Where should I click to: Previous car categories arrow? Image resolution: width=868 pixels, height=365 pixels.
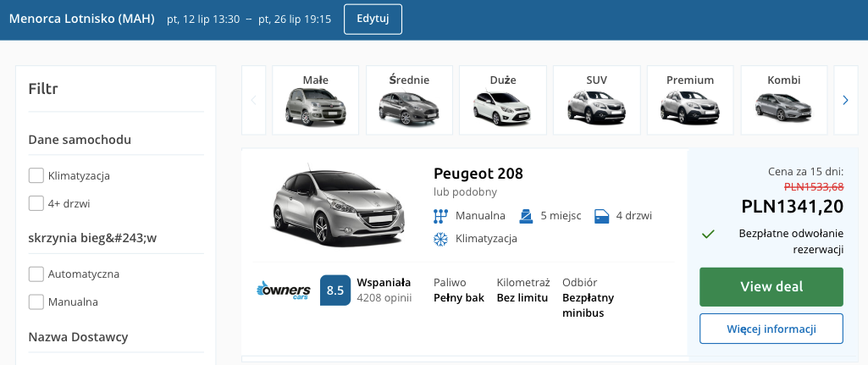click(254, 100)
